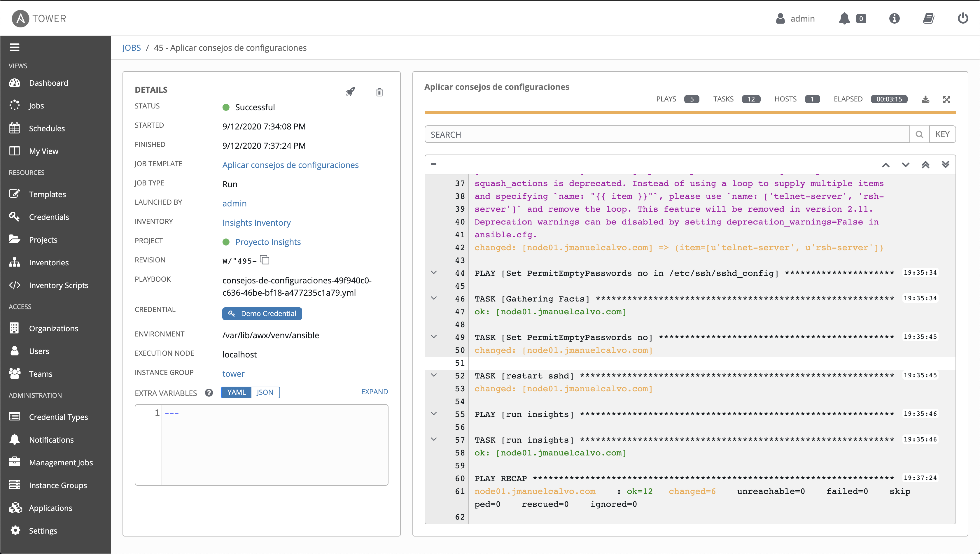980x554 pixels.
Task: Click JOBS breadcrumb link
Action: click(131, 48)
